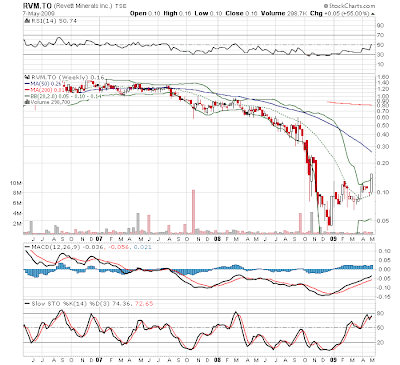Click the candlestick icon before RVM.TO (Weekly)
The image size is (400, 365).
(28, 77)
